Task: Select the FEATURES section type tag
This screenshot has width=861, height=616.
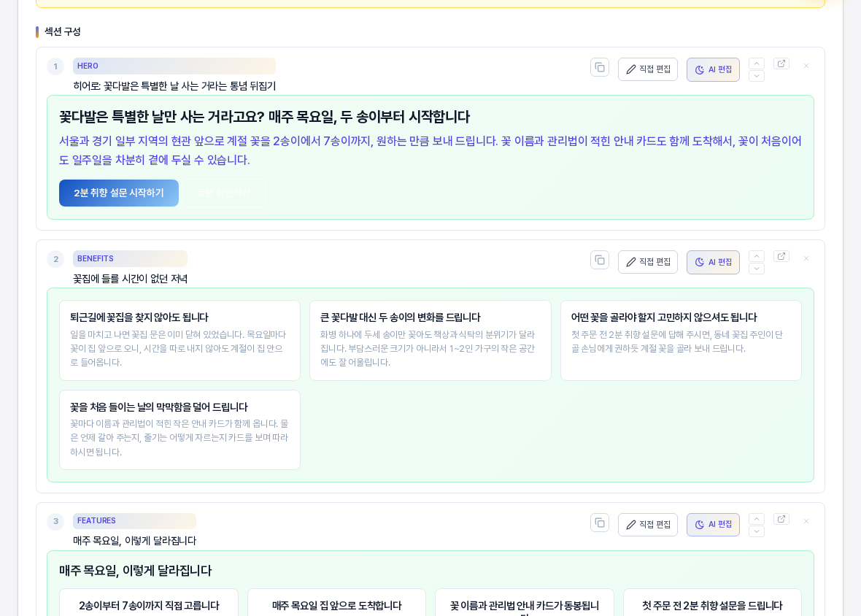Action: pyautogui.click(x=134, y=521)
